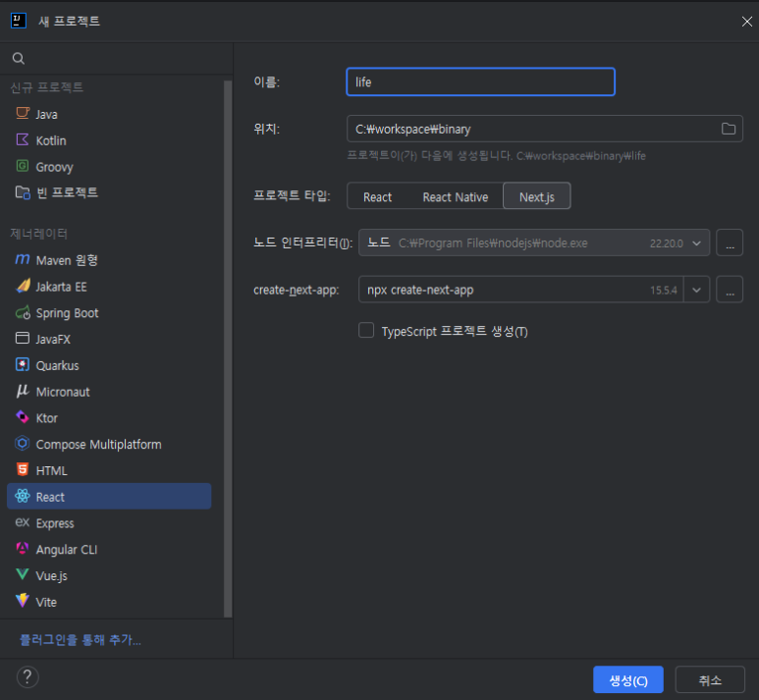759x700 pixels.
Task: Select the Maven 원형 generator
Action: [x=109, y=260]
